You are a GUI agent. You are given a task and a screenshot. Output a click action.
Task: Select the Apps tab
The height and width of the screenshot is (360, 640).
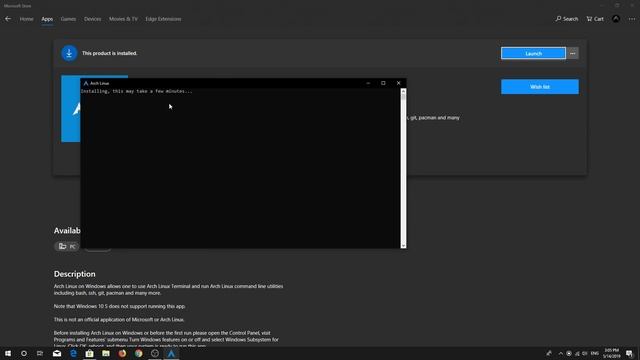coord(47,19)
